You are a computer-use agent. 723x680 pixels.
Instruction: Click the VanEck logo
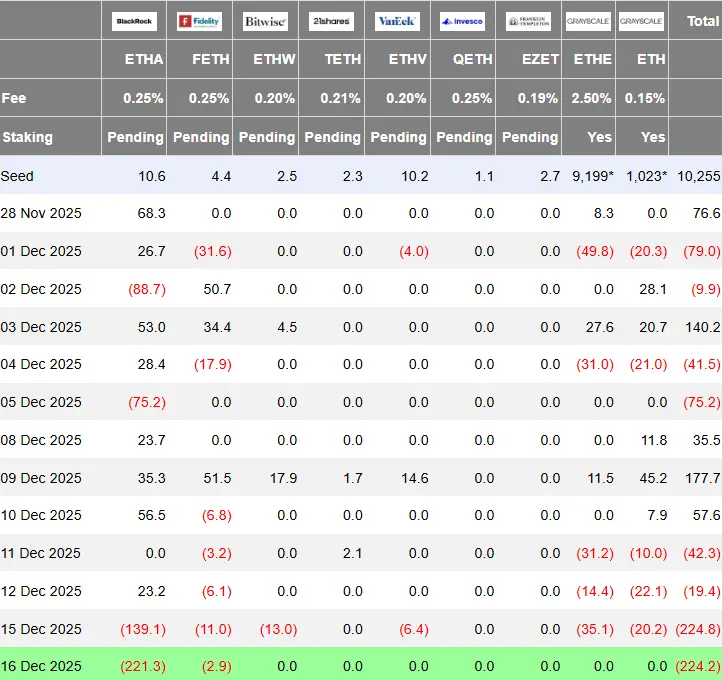coord(397,21)
